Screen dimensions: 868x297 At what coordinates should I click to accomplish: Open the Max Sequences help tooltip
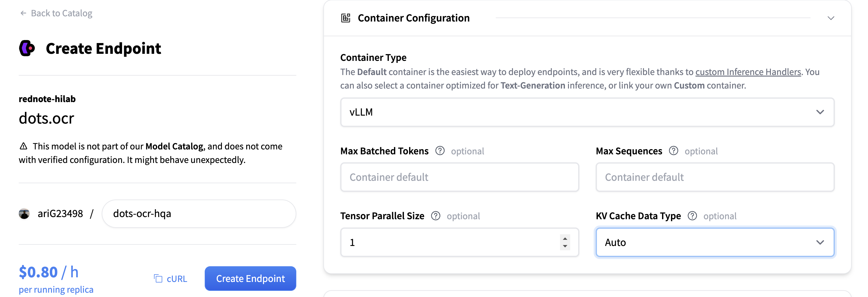pos(673,151)
